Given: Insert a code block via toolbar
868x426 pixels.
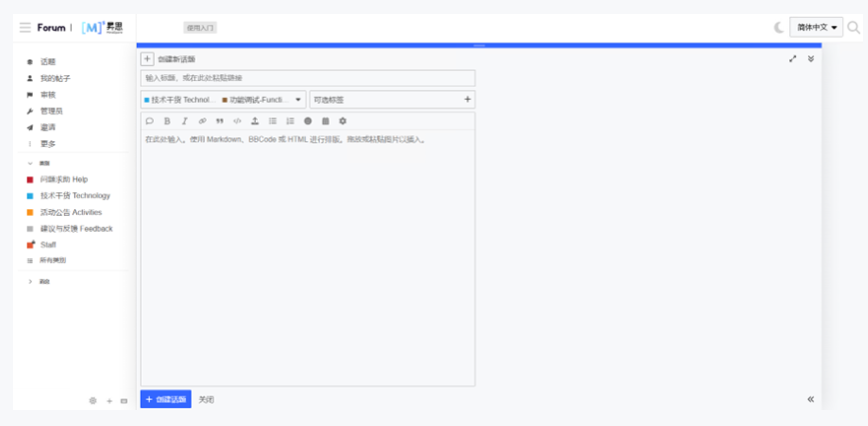Looking at the screenshot, I should pos(237,121).
